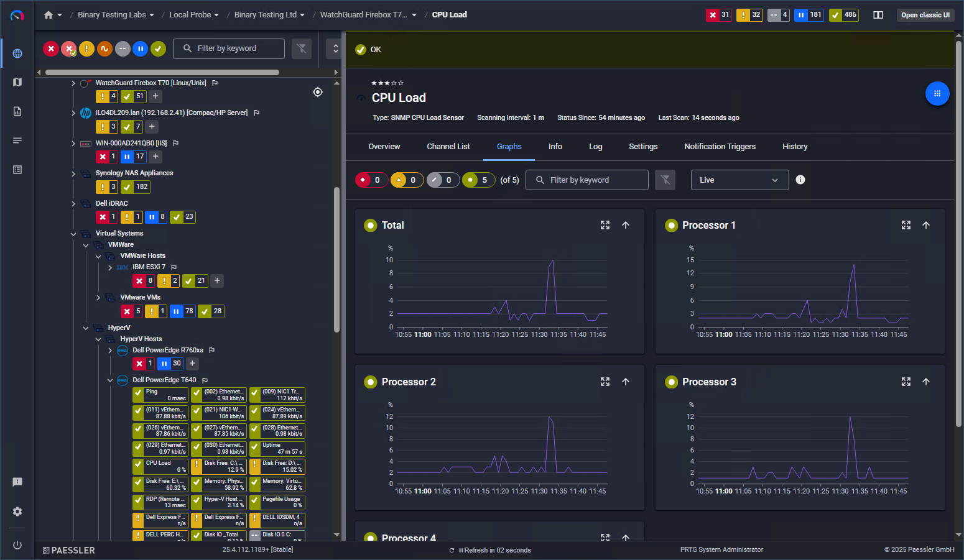
Task: Open Reports via the document-chart sidebar icon
Action: (17, 111)
